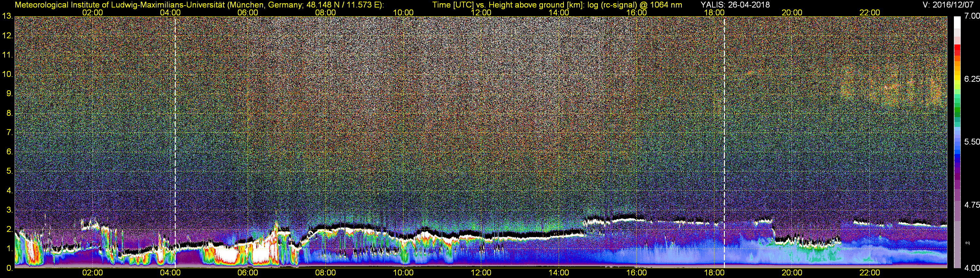The width and height of the screenshot is (980, 278).
Task: Select the 10:00 label on the bottom time axis
Action: click(x=403, y=273)
